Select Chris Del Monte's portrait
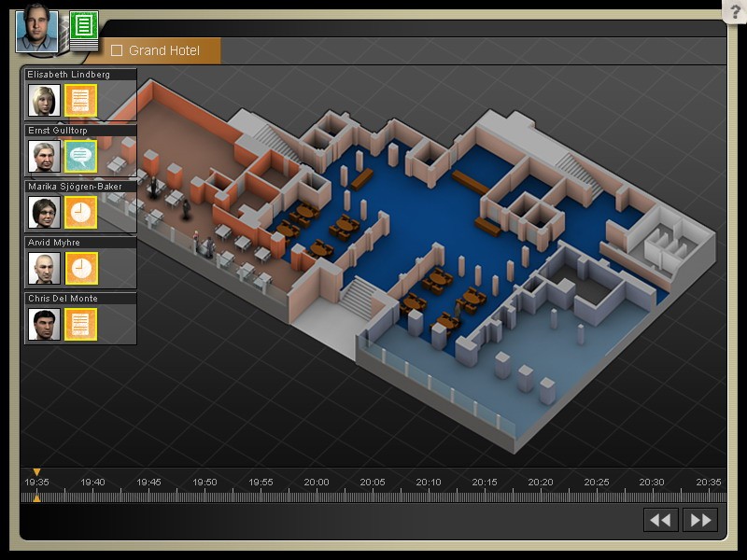Viewport: 747px width, 560px height. pos(44,324)
